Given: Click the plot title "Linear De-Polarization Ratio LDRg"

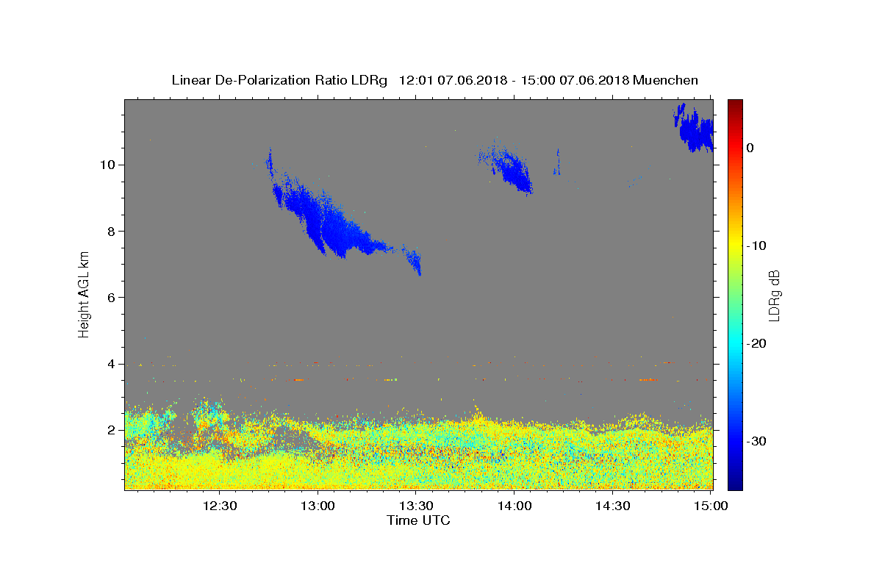Looking at the screenshot, I should [x=279, y=80].
